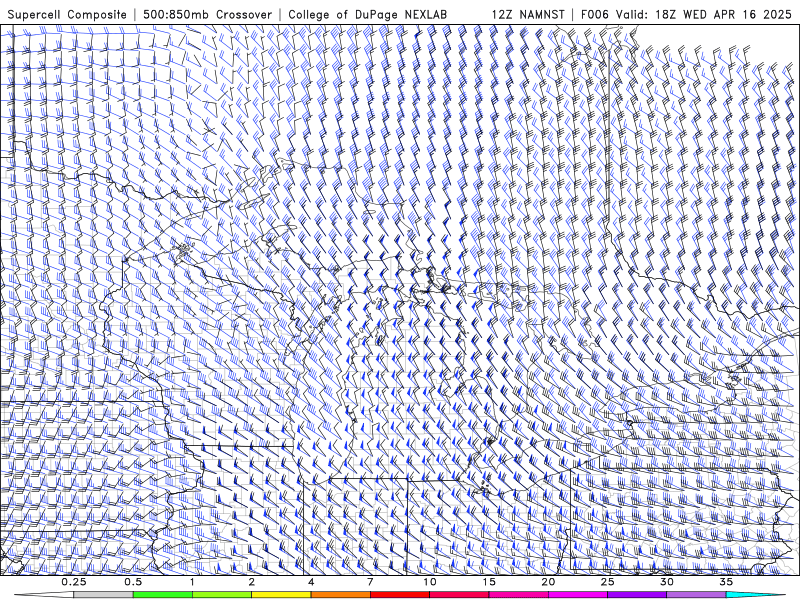Click the '10' legend value
800x600 pixels.
click(430, 582)
